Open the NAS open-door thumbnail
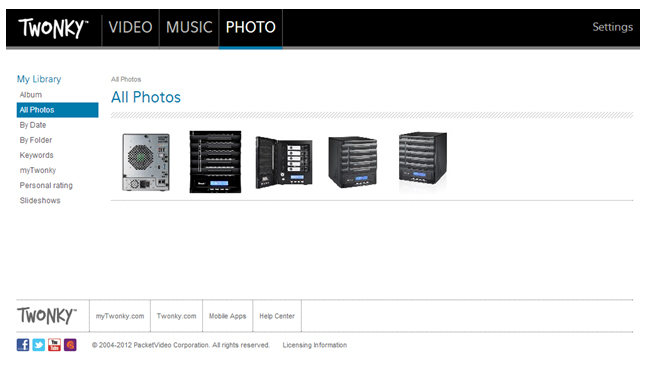The image size is (647, 370). 284,163
